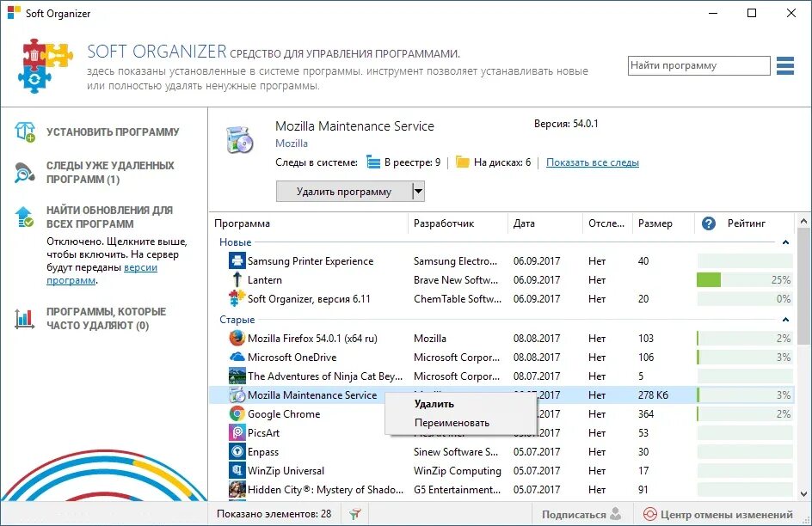Click the filter funnel icon in status bar

pos(354,514)
